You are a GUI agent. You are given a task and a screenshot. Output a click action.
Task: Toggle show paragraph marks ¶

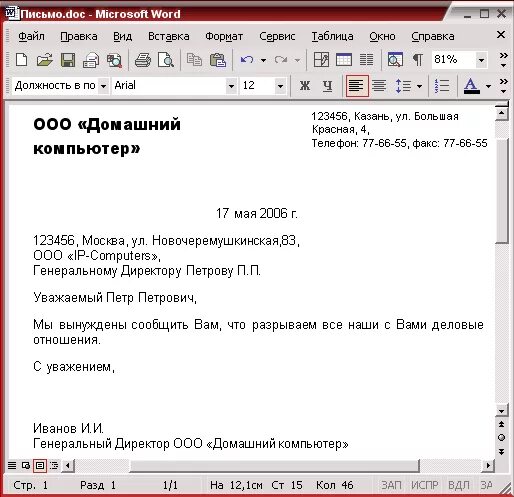417,60
